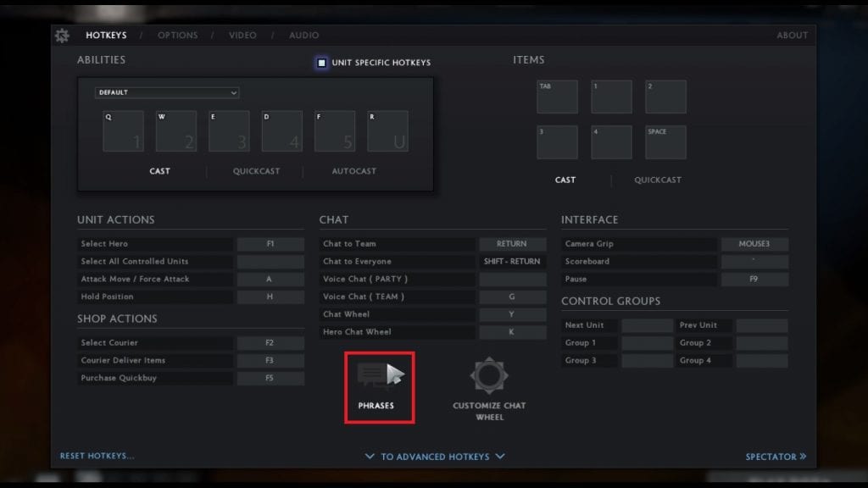Click Prev Unit key field
Viewport: 868px width, 488px height.
coord(762,325)
